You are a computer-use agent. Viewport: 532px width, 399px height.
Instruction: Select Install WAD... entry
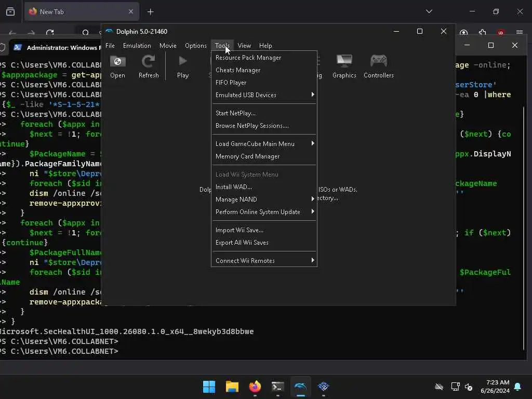[264, 187]
